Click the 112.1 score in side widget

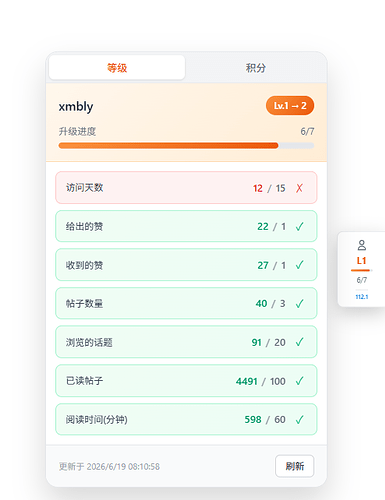click(362, 297)
